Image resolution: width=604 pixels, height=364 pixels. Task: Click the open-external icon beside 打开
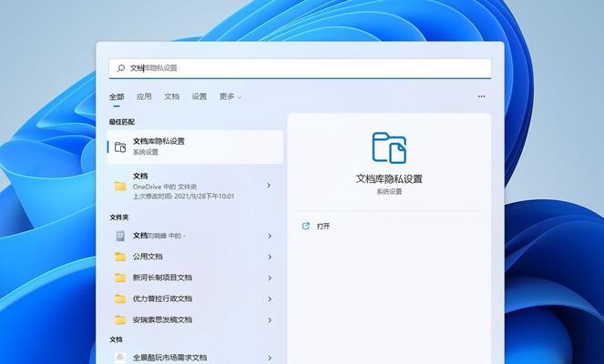tap(306, 226)
